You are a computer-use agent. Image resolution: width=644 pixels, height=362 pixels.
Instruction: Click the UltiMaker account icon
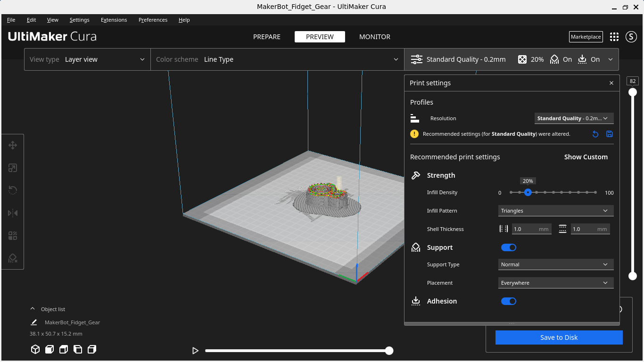tap(631, 36)
